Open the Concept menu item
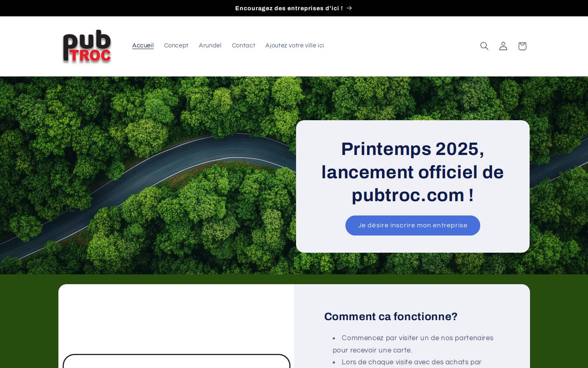The image size is (588, 368). tap(176, 45)
